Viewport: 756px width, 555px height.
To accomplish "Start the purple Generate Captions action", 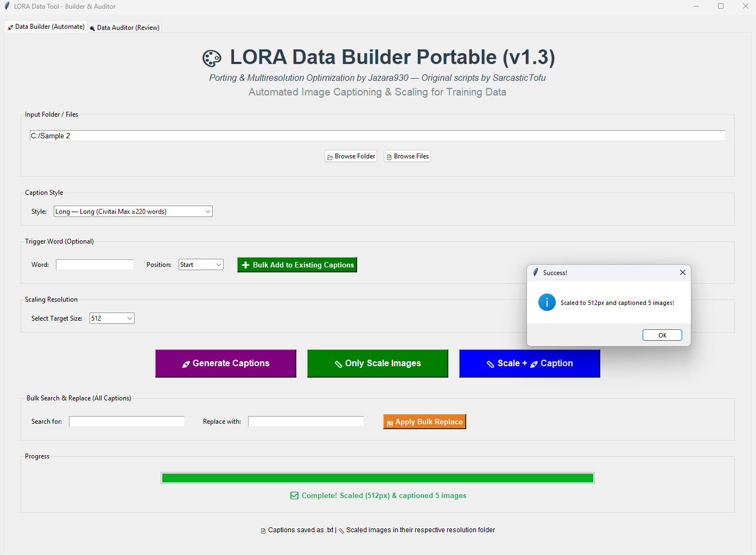I will pyautogui.click(x=226, y=363).
